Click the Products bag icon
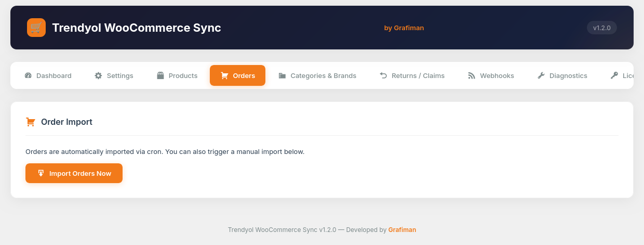 (x=160, y=75)
